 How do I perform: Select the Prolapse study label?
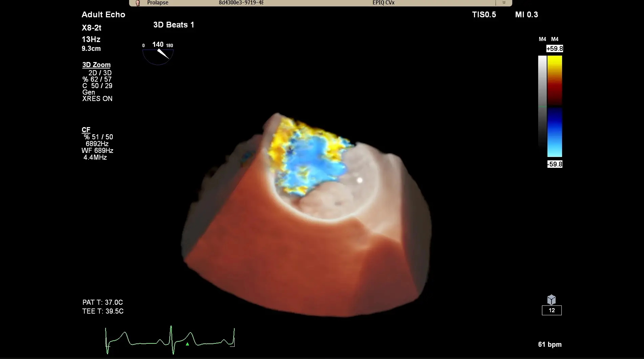(158, 3)
